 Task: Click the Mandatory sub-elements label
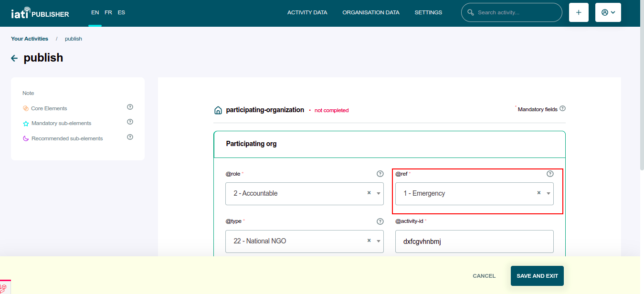coord(61,123)
